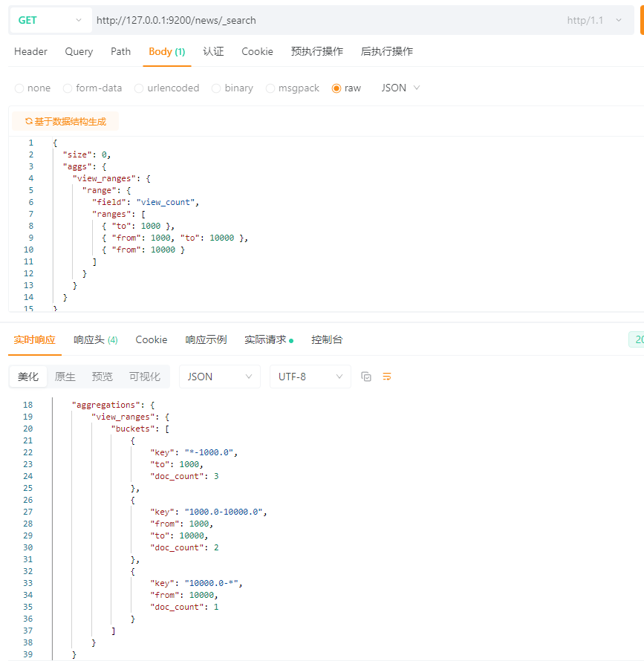Open the http/1.1 protocol dropdown
The height and width of the screenshot is (661, 644).
tap(593, 20)
